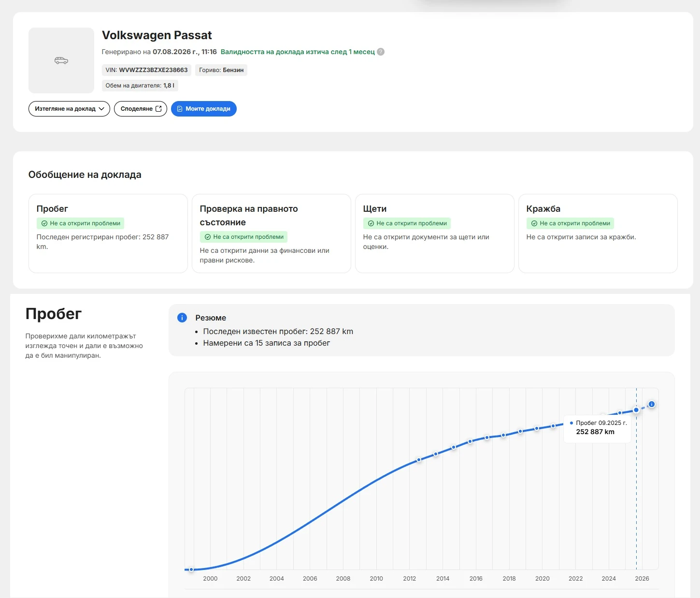Click the 2012 label on the chart axis
The height and width of the screenshot is (598, 700).
[410, 579]
